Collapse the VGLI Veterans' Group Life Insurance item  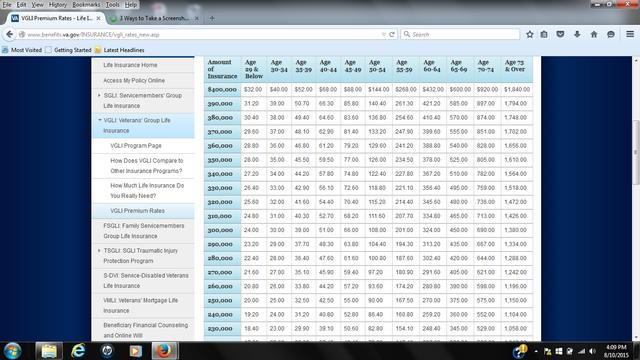coord(100,120)
